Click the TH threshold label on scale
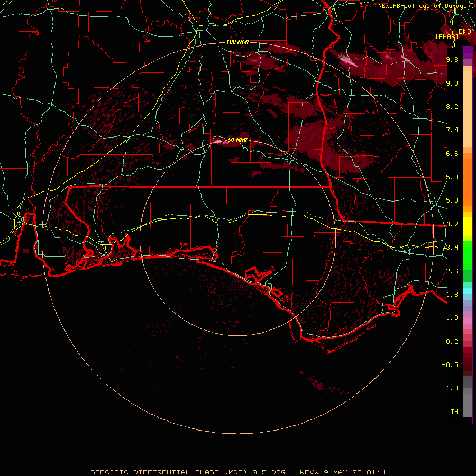476x476 pixels. coord(454,412)
